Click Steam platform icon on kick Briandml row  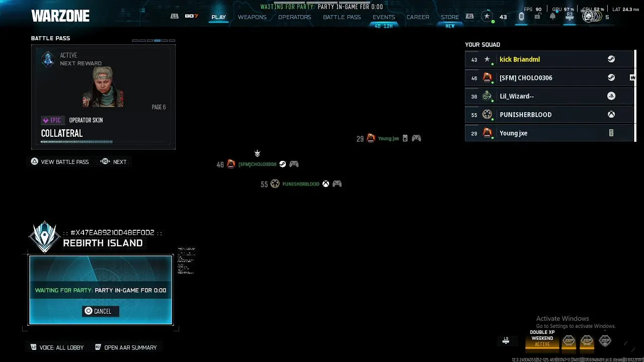(611, 59)
